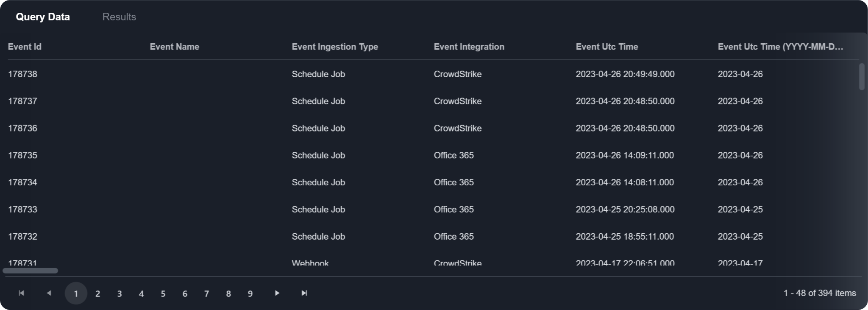Click Office 365 in row 178735

coord(453,155)
